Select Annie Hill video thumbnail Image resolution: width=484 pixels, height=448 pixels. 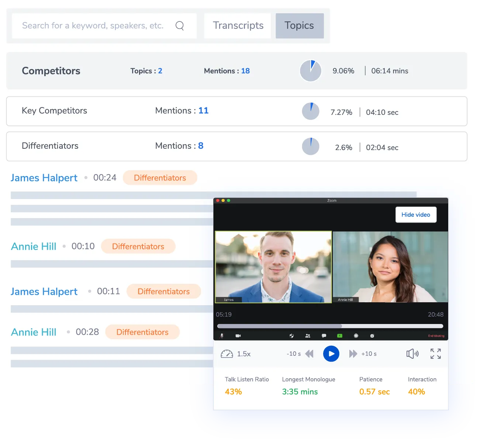(390, 267)
